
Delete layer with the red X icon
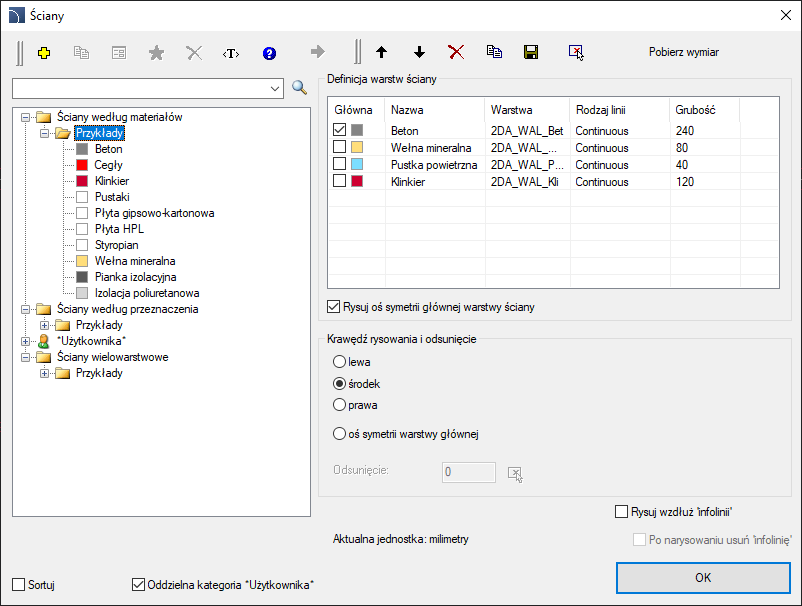(456, 52)
